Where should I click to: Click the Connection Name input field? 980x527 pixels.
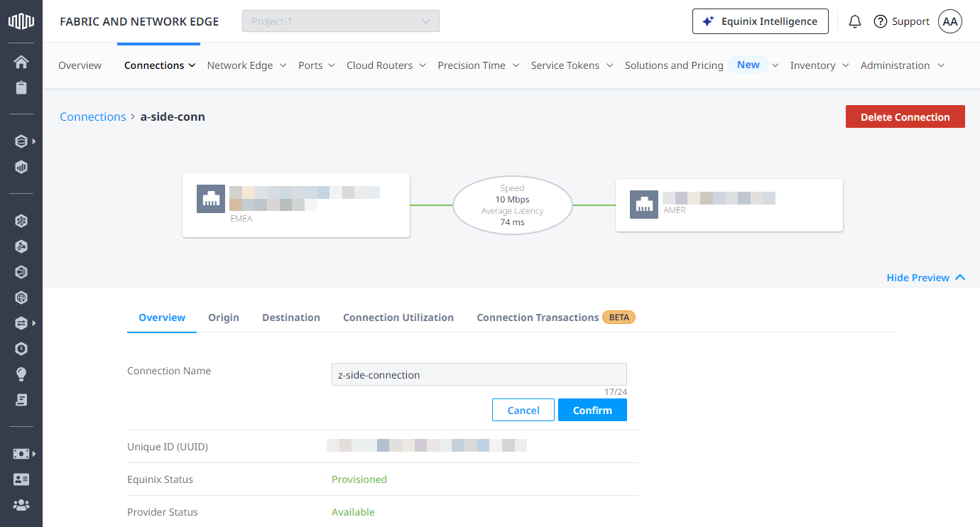(x=479, y=374)
